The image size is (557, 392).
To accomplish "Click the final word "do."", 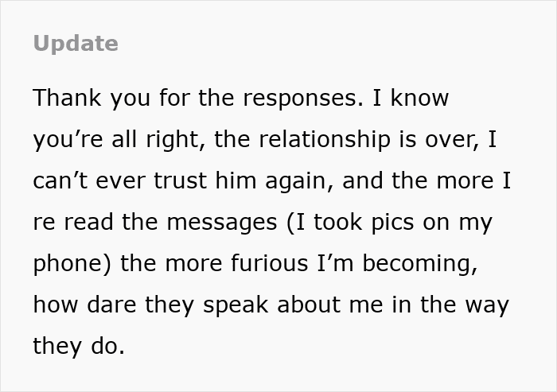I will point(107,346).
